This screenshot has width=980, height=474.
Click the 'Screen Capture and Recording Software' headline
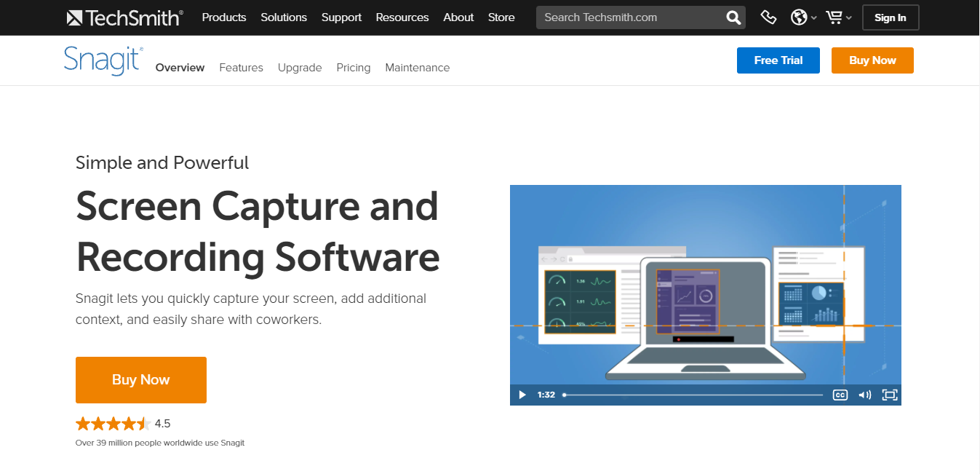pyautogui.click(x=258, y=232)
